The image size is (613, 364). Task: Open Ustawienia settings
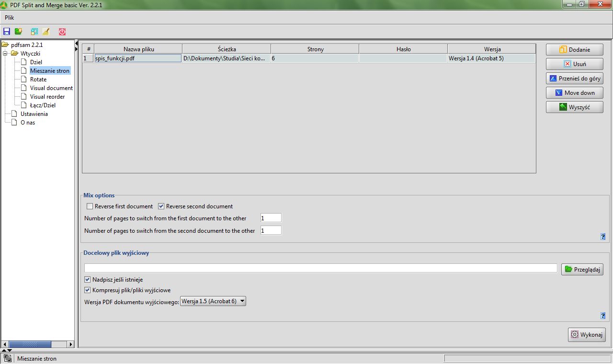[34, 114]
